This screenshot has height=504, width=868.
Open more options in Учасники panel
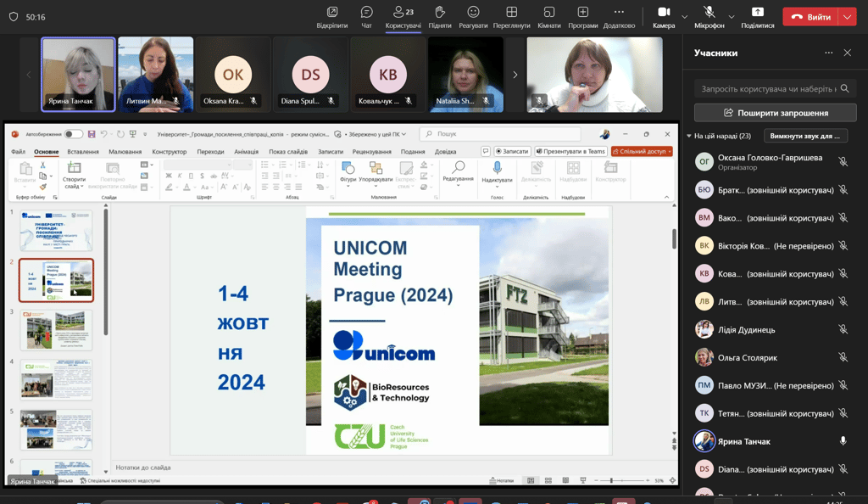click(829, 53)
